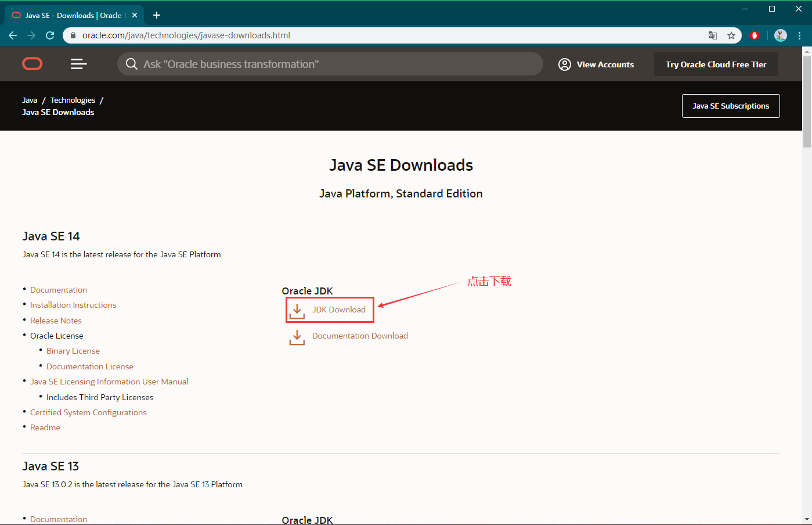Open Java SE 13 Documentation link
Screen dimensions: 812x525
(59, 519)
